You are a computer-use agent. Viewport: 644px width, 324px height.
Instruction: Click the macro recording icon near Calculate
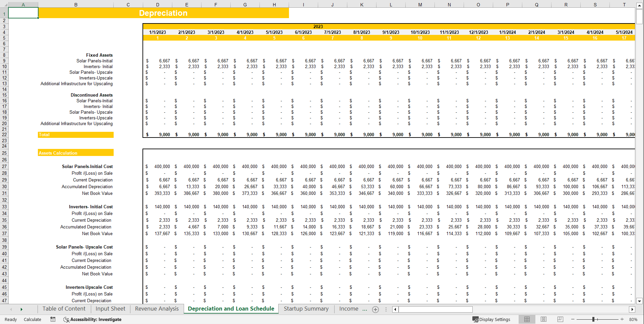pos(53,319)
